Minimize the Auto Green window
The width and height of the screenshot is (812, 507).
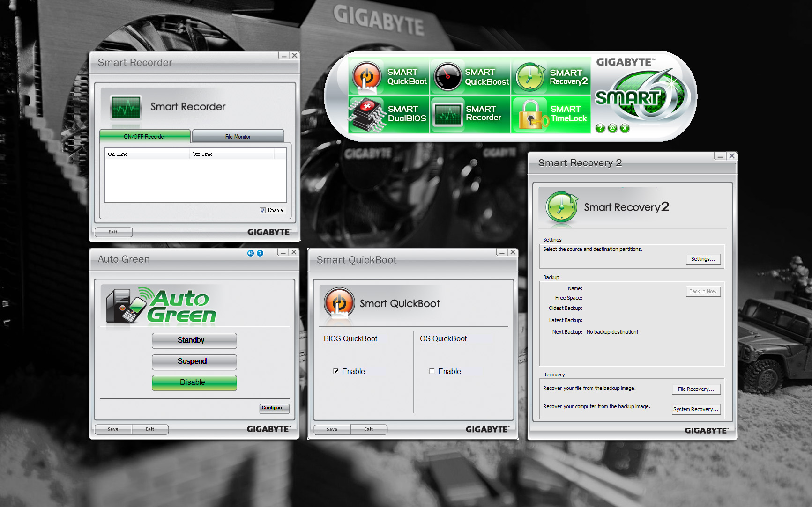pos(283,252)
